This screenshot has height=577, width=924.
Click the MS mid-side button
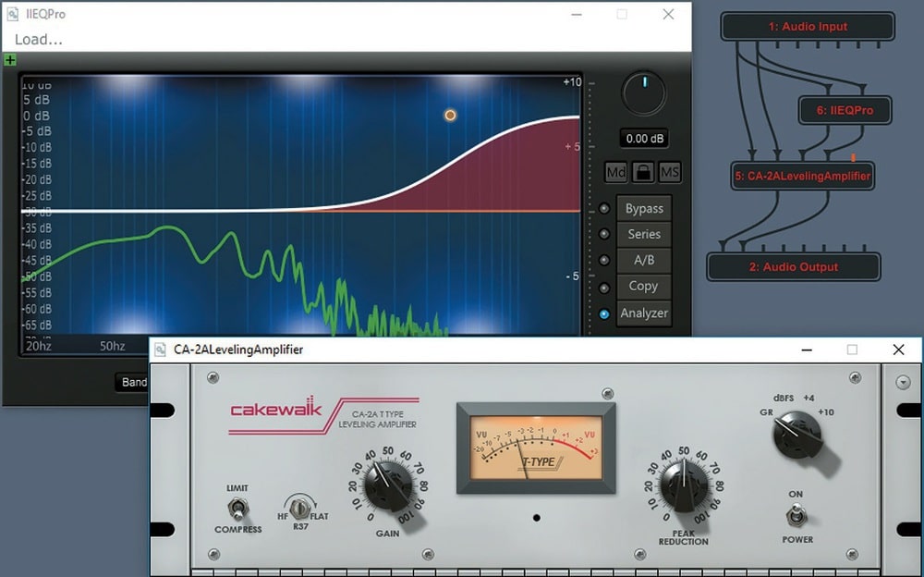(669, 172)
